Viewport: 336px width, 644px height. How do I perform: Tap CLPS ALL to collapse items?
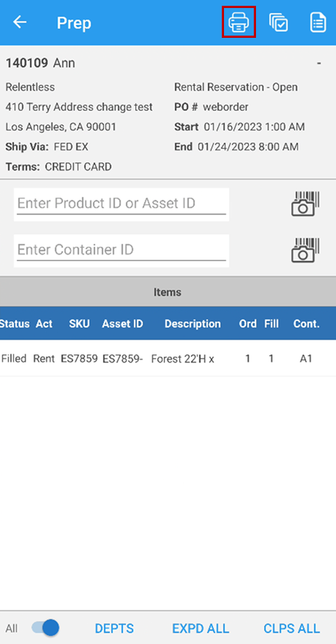pos(292,629)
